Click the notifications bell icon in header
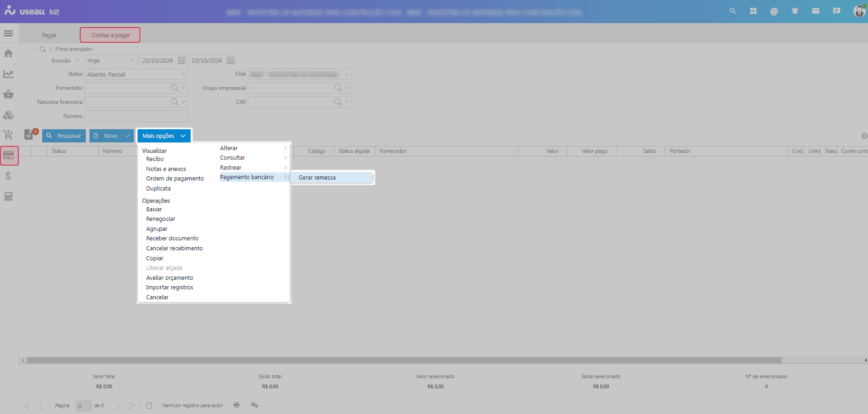 (795, 11)
